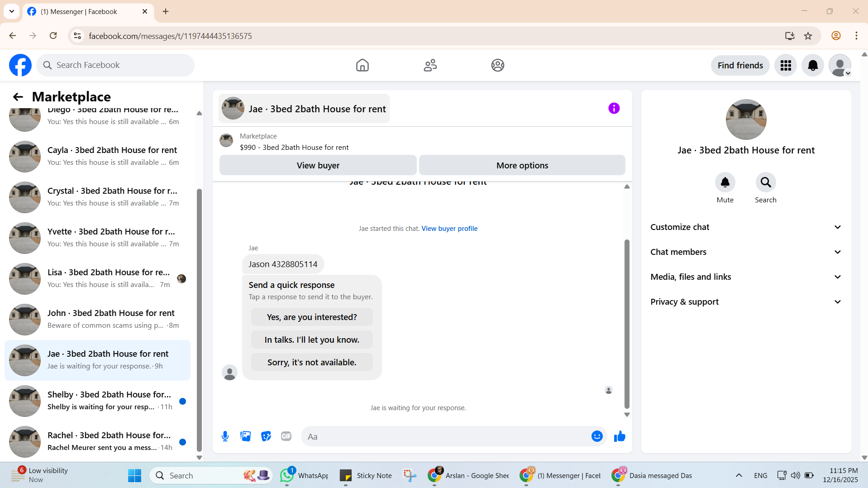Viewport: 868px width, 488px height.
Task: Bookmark this page with the star icon
Action: (808, 36)
